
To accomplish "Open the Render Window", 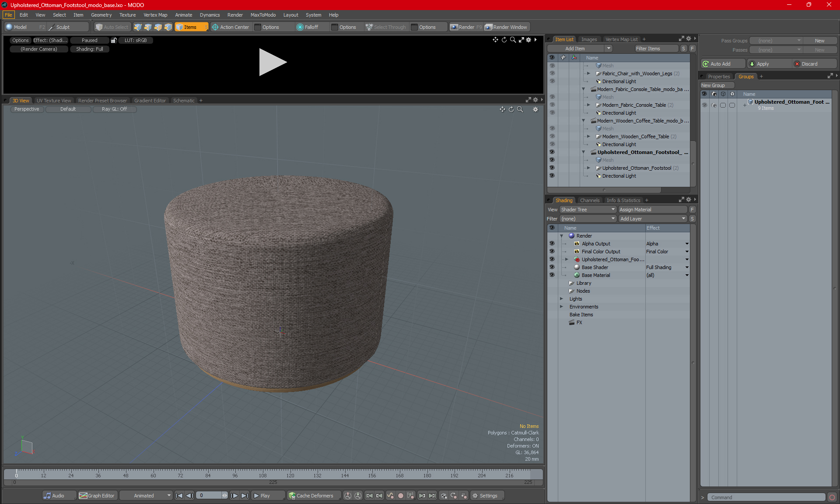I will 507,27.
